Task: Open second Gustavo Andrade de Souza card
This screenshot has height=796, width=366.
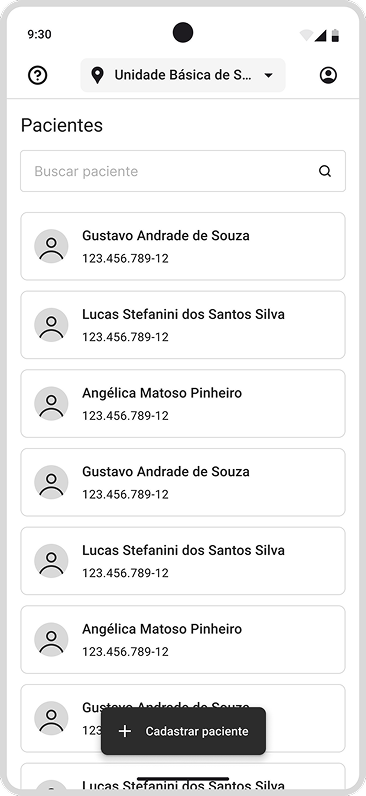Action: click(x=183, y=482)
